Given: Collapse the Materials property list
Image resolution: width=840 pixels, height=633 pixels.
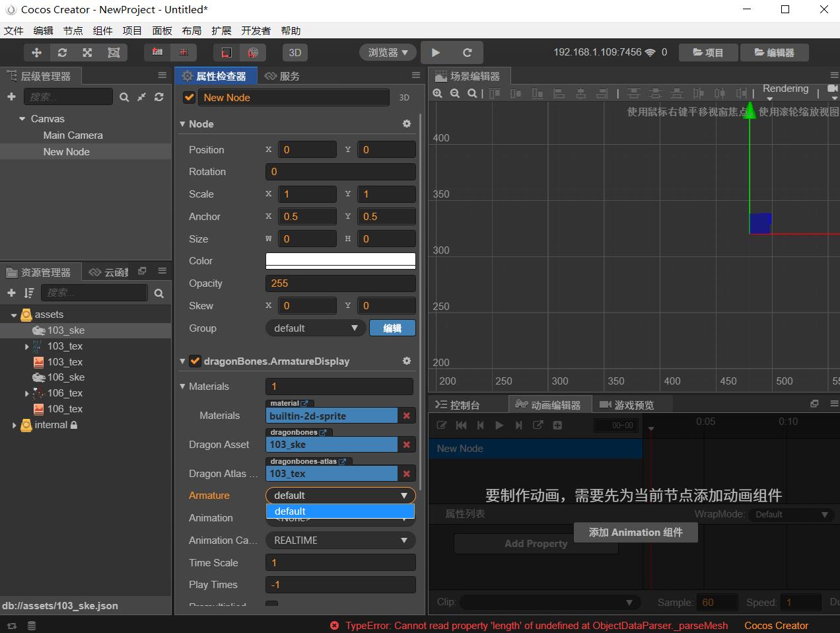Looking at the screenshot, I should 183,387.
